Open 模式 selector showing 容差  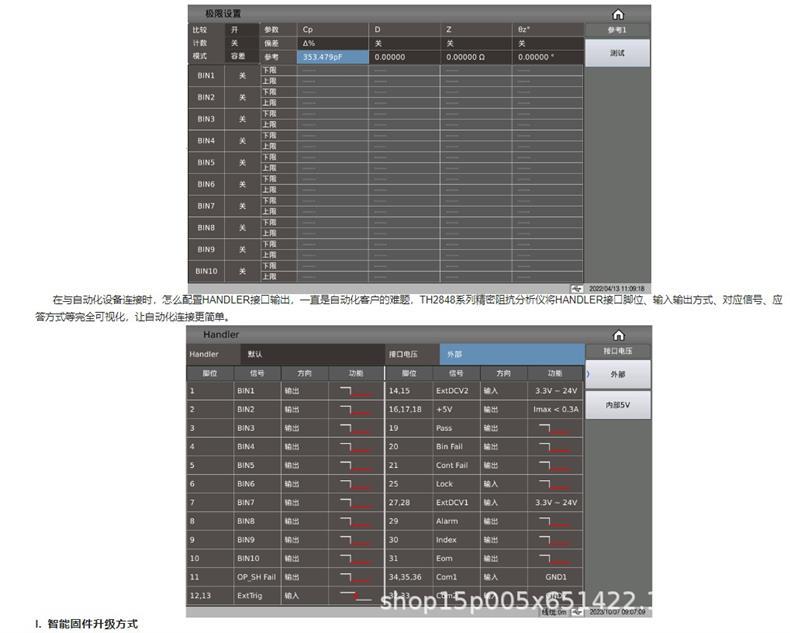click(242, 56)
